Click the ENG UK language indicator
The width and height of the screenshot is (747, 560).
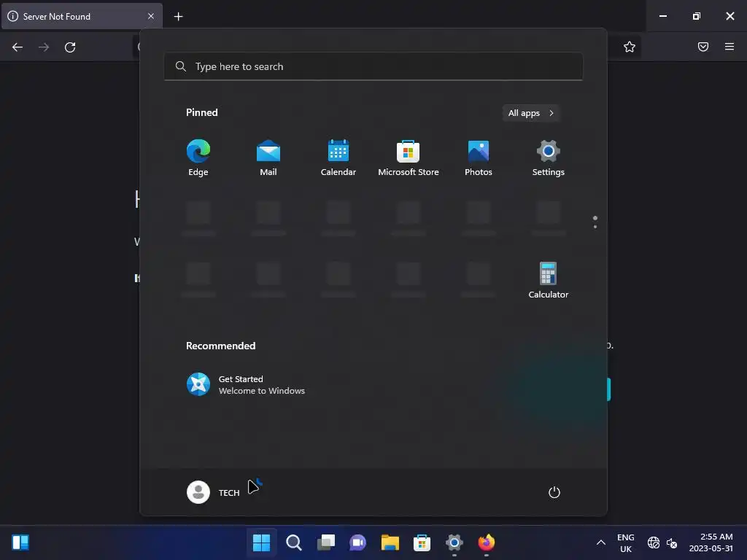point(625,542)
